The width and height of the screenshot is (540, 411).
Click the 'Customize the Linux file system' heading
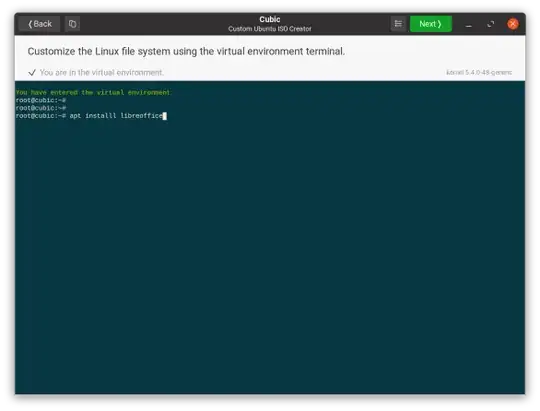[186, 51]
